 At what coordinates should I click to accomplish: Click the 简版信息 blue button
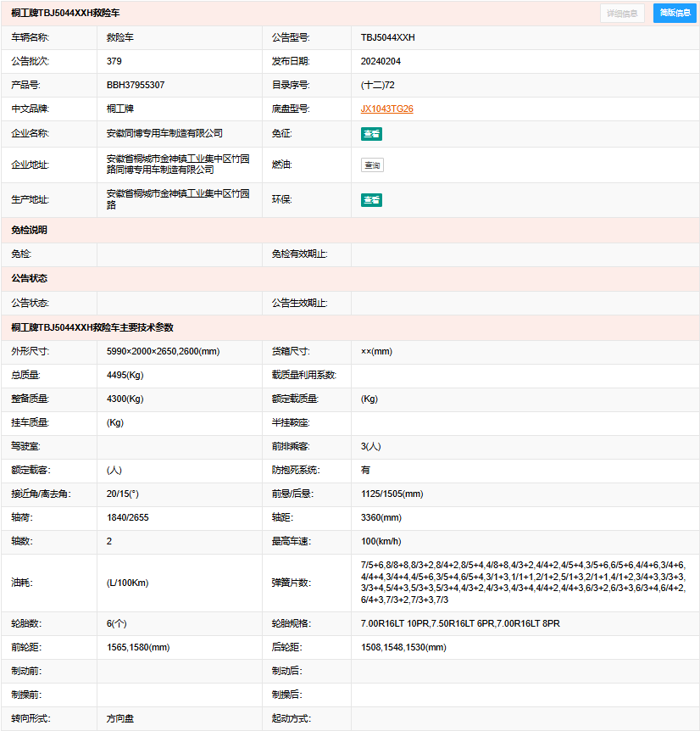(x=675, y=13)
